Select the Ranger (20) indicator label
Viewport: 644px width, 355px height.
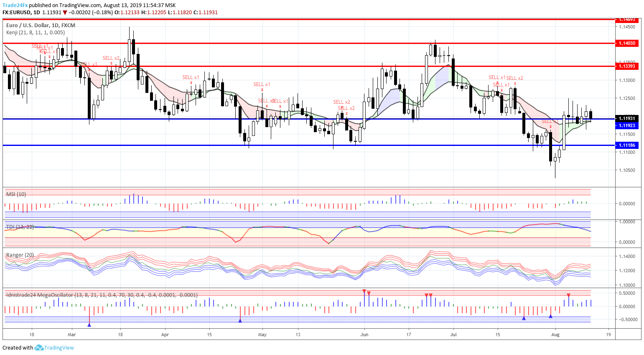(x=20, y=255)
